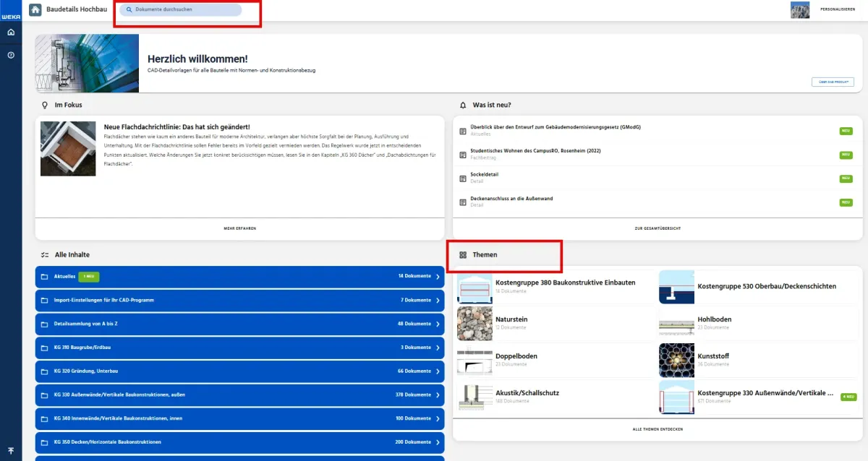
Task: Click the folder icon of Detailsammlung von A bis Z
Action: pos(45,324)
